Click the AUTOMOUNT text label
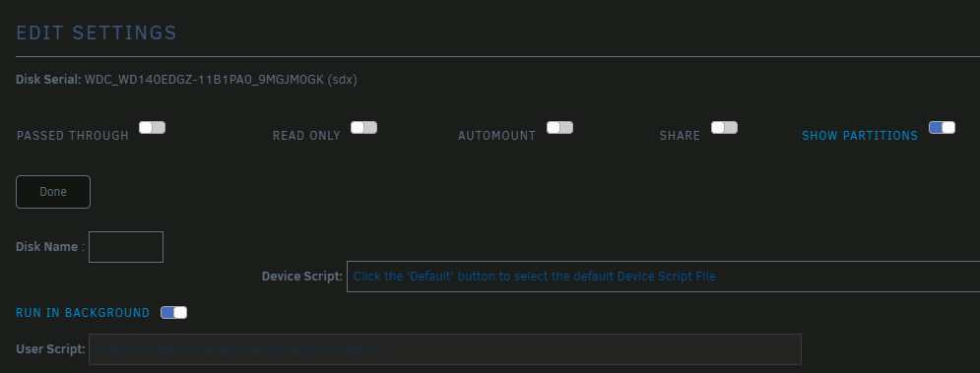 pyautogui.click(x=496, y=136)
